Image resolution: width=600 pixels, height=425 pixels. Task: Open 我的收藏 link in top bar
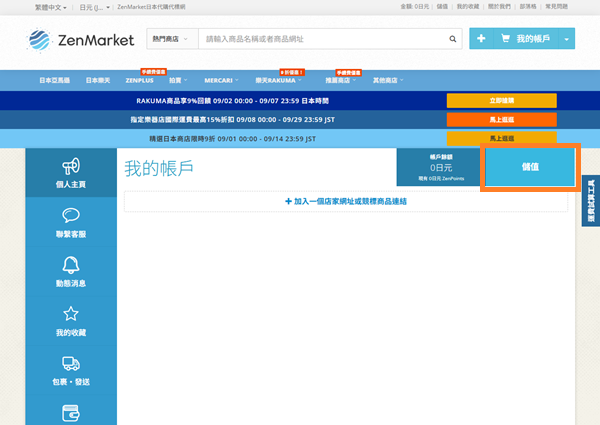(468, 7)
